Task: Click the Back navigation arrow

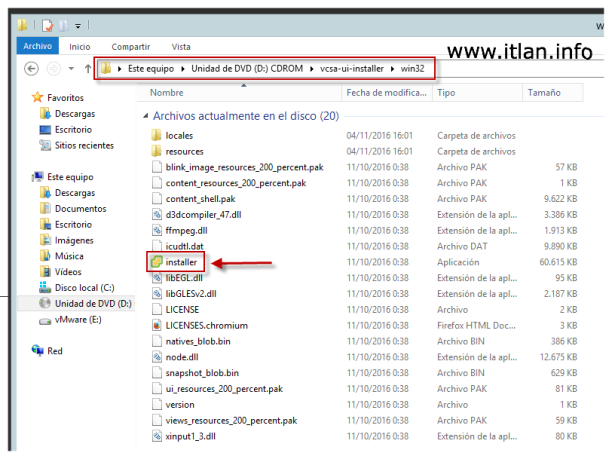Action: coord(31,69)
